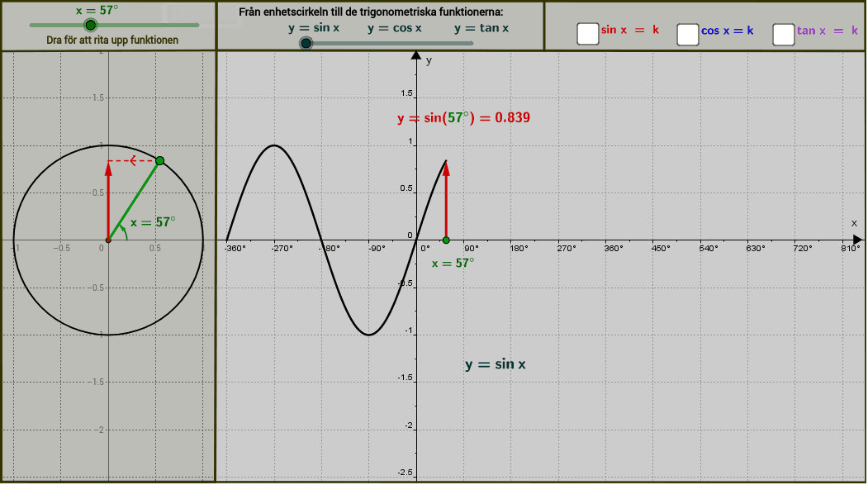Click the red text y = sin(57°) = 0.839
Image resolution: width=868 pixels, height=485 pixels.
[x=464, y=118]
